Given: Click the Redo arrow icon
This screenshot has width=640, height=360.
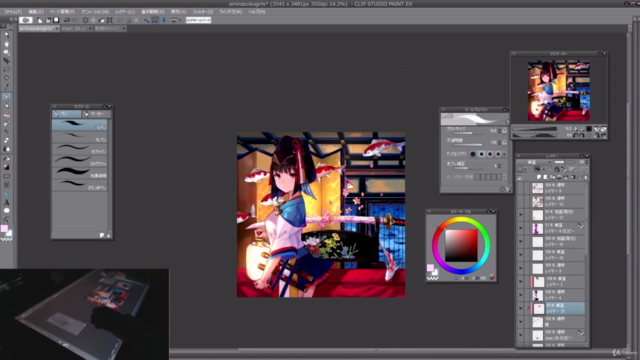Looking at the screenshot, I should coord(75,20).
